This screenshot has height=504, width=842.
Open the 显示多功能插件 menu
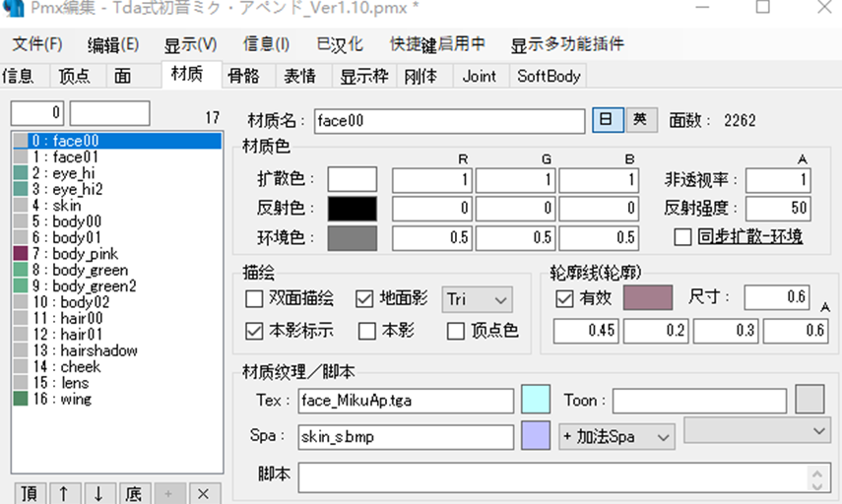567,44
